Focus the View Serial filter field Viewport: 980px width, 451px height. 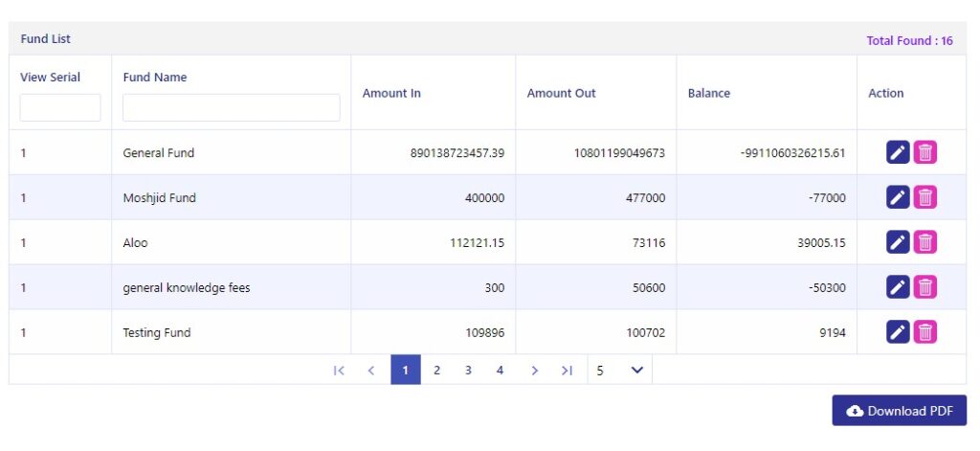[x=60, y=107]
